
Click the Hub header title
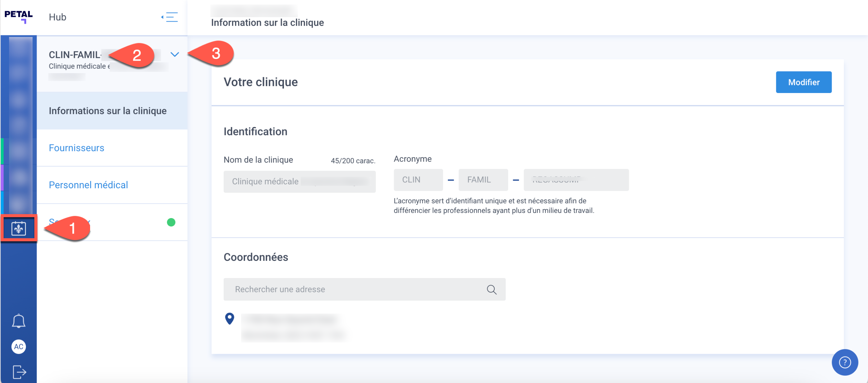coord(57,17)
